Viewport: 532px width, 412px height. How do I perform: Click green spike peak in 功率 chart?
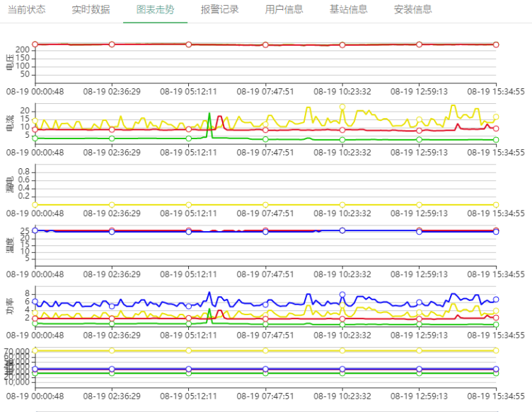209,309
